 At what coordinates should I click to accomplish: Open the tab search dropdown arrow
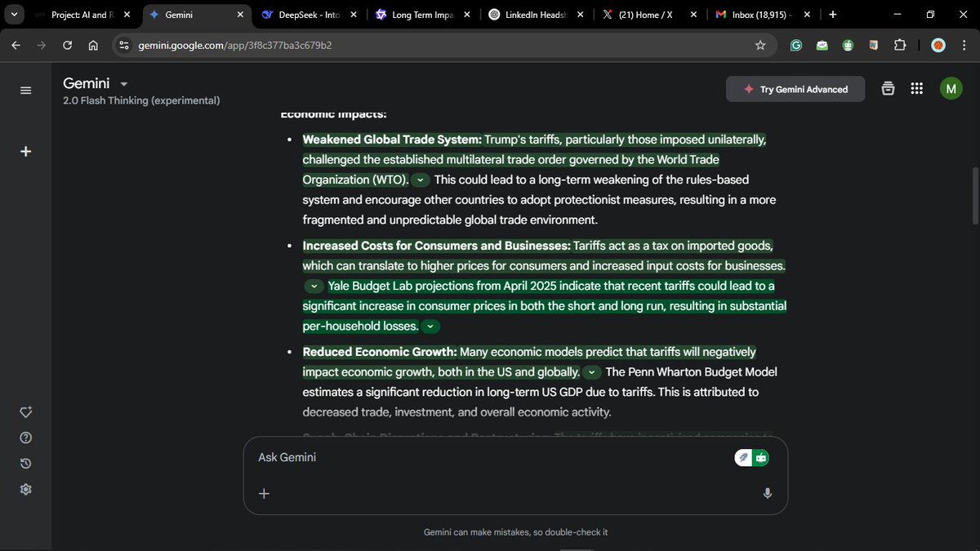[x=14, y=15]
